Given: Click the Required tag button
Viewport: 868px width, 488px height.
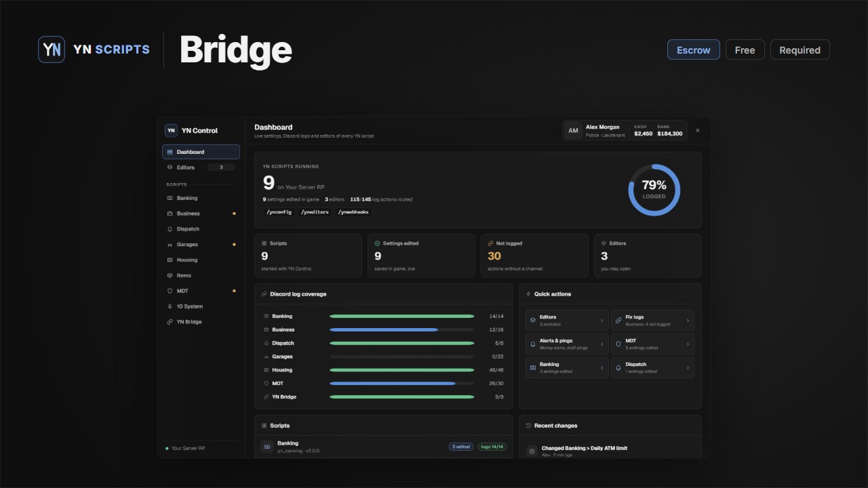Looking at the screenshot, I should pyautogui.click(x=800, y=49).
